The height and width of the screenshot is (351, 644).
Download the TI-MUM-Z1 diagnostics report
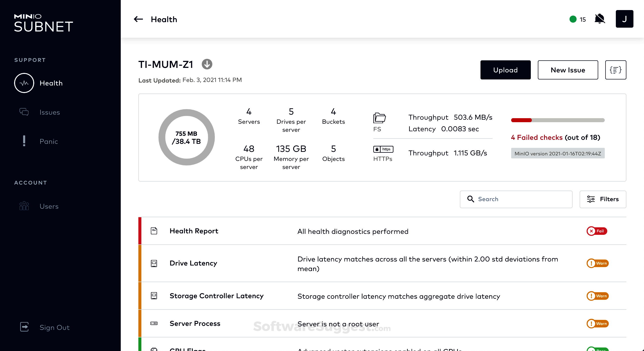pos(207,64)
